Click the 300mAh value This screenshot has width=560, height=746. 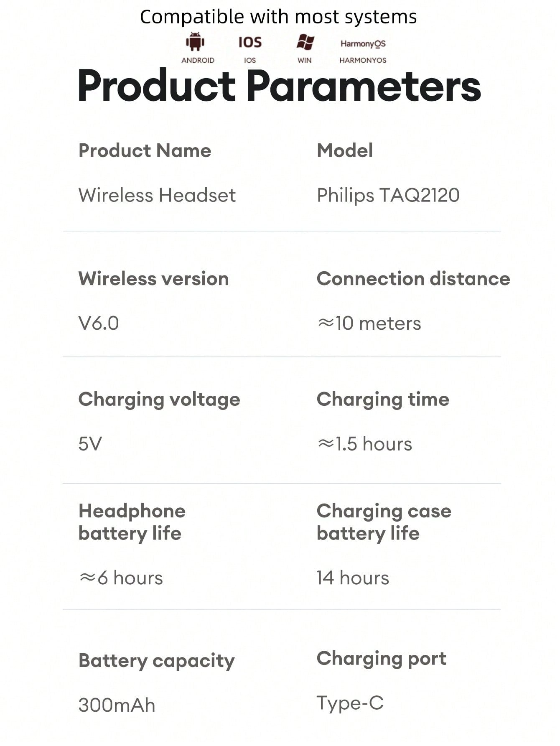point(117,705)
